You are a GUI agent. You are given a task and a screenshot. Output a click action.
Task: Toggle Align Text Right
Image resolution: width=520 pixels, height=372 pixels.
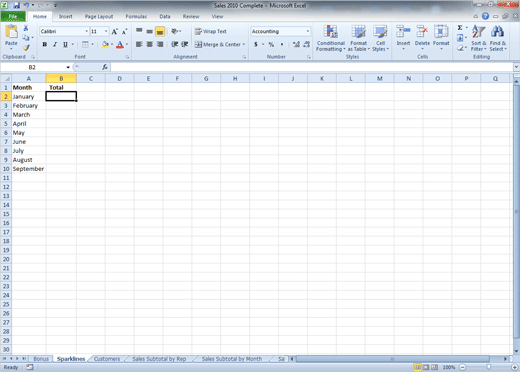click(160, 44)
